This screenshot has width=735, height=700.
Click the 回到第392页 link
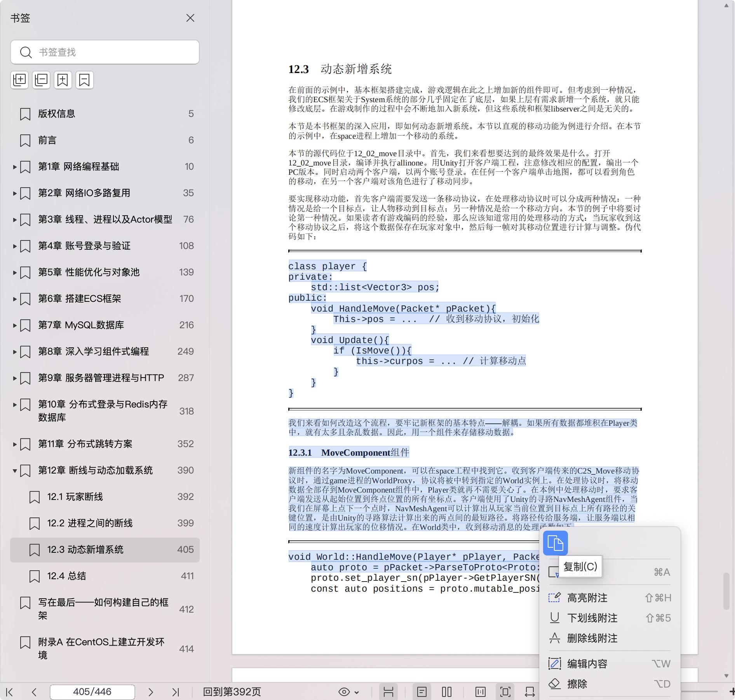[x=232, y=692]
